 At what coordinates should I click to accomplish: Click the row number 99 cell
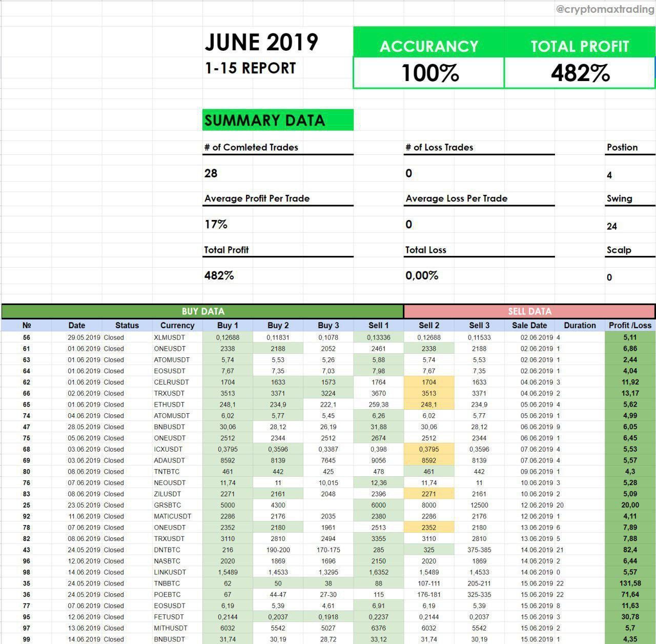coord(27,639)
